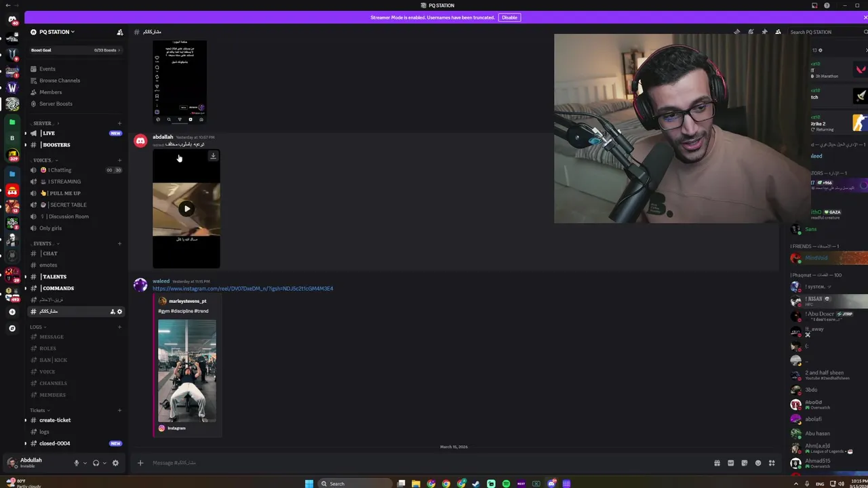This screenshot has width=868, height=488.
Task: Open the MESSAGE log channel
Action: (75, 337)
